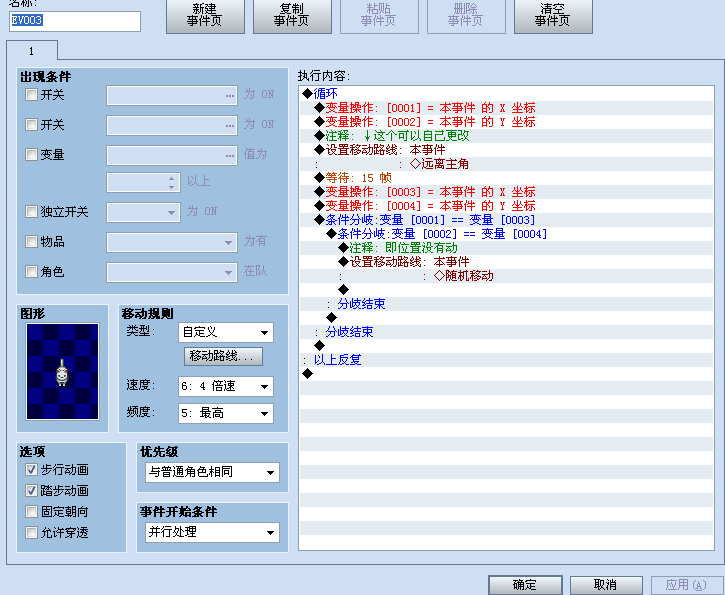The width and height of the screenshot is (725, 595).
Task: Uncheck the 步行动画 option
Action: pos(31,470)
